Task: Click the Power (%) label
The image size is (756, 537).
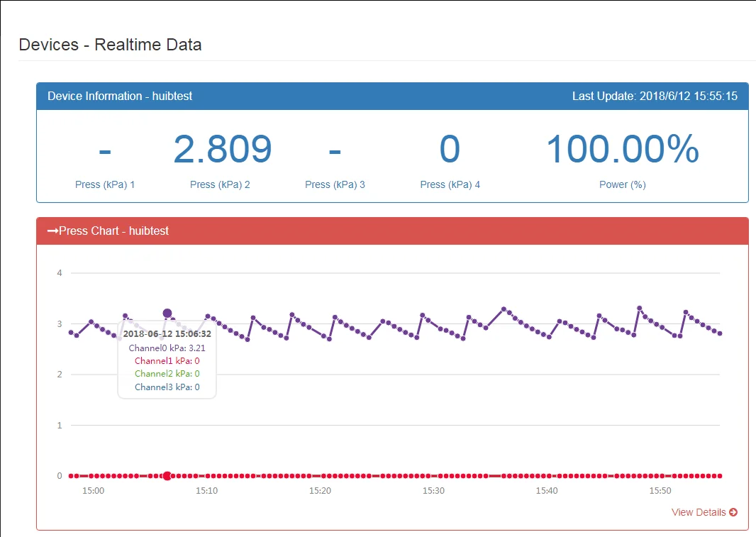Action: (x=622, y=184)
